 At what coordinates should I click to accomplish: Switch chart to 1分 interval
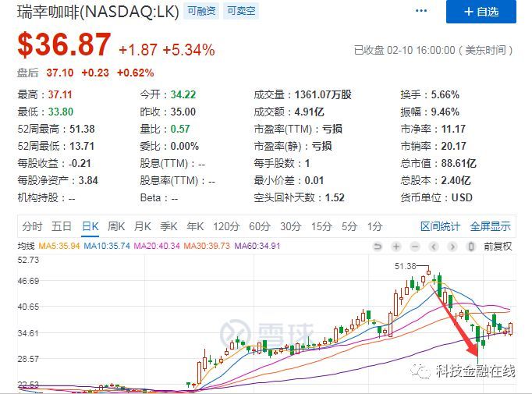tap(375, 226)
